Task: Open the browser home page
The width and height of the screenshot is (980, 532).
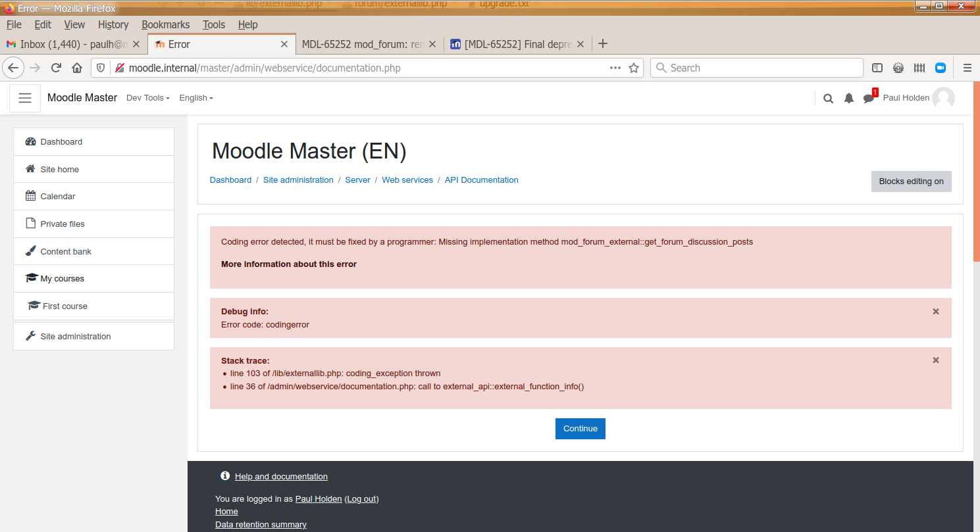Action: (77, 68)
